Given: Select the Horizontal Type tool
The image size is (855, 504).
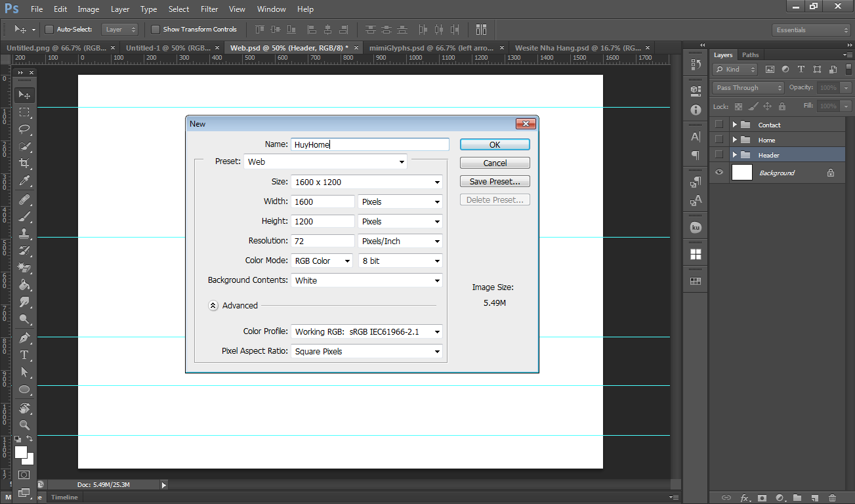Looking at the screenshot, I should coord(24,355).
